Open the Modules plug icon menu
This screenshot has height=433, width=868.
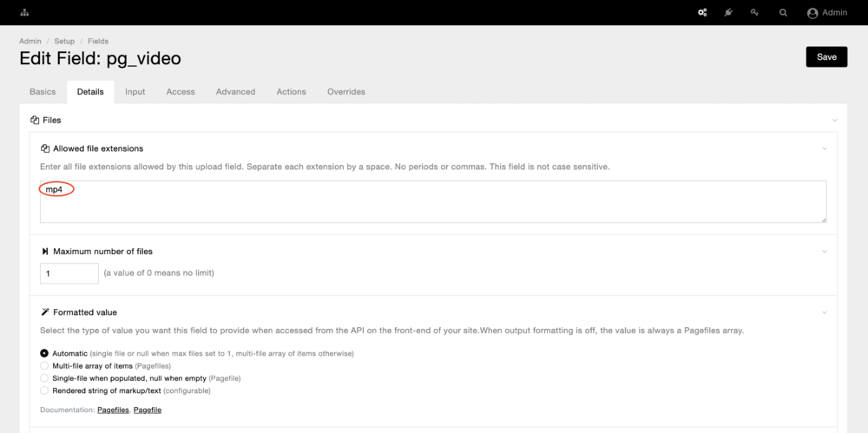point(729,13)
